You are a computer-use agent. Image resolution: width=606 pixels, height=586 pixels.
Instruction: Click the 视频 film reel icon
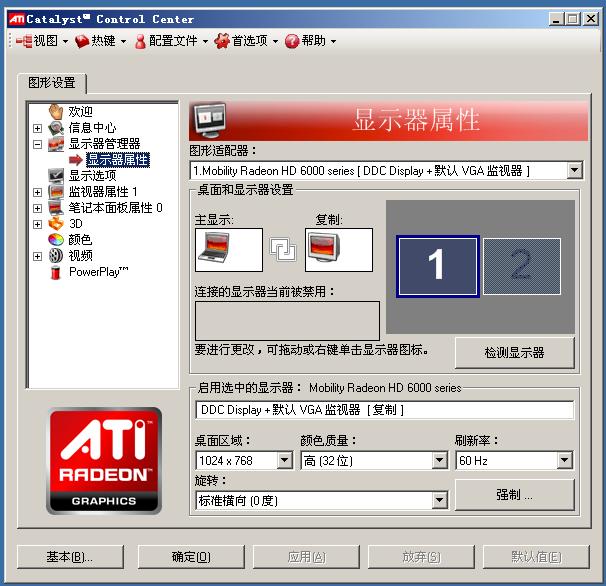(x=56, y=256)
